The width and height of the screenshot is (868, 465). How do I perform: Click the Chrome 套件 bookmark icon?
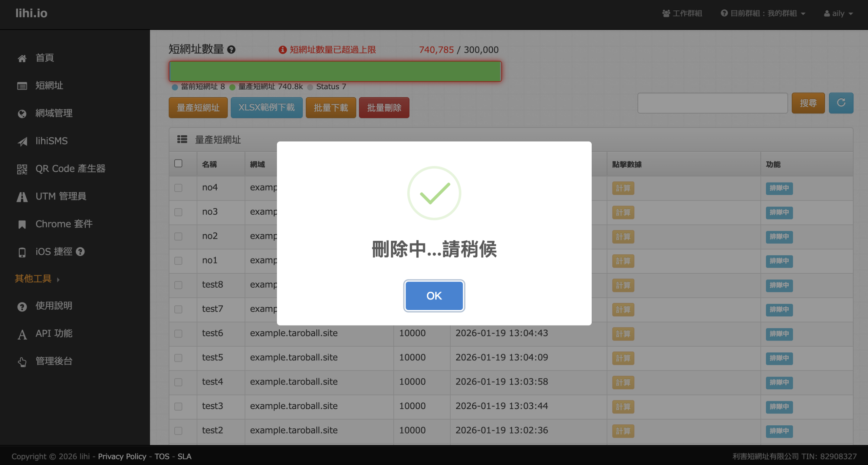22,224
